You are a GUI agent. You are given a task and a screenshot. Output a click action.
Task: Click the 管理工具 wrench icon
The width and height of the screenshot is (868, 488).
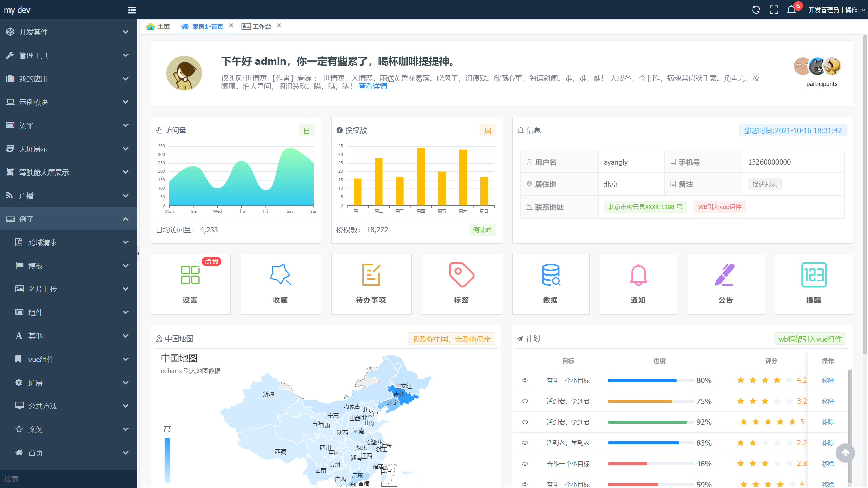10,55
